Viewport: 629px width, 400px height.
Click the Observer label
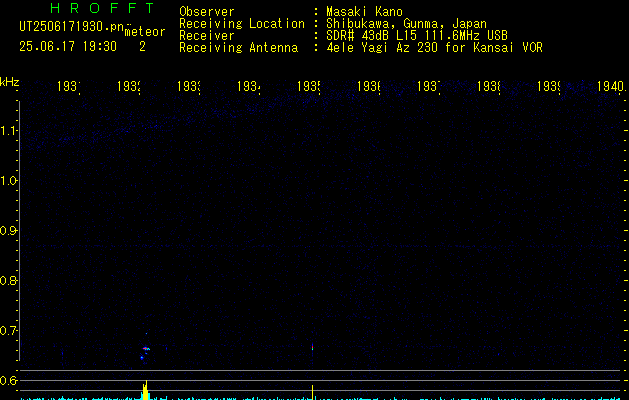(x=207, y=12)
